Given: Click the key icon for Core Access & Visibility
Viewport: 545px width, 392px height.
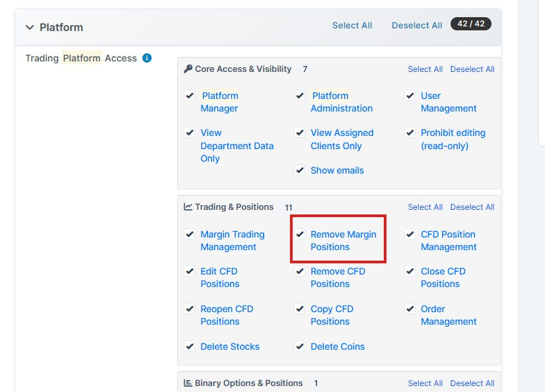Looking at the screenshot, I should tap(188, 69).
